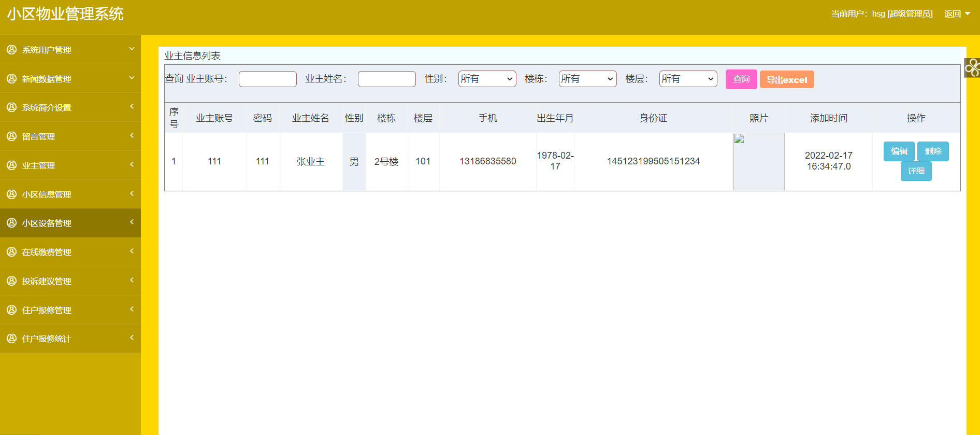Expand the 系统简介设置 arrow

[x=132, y=106]
